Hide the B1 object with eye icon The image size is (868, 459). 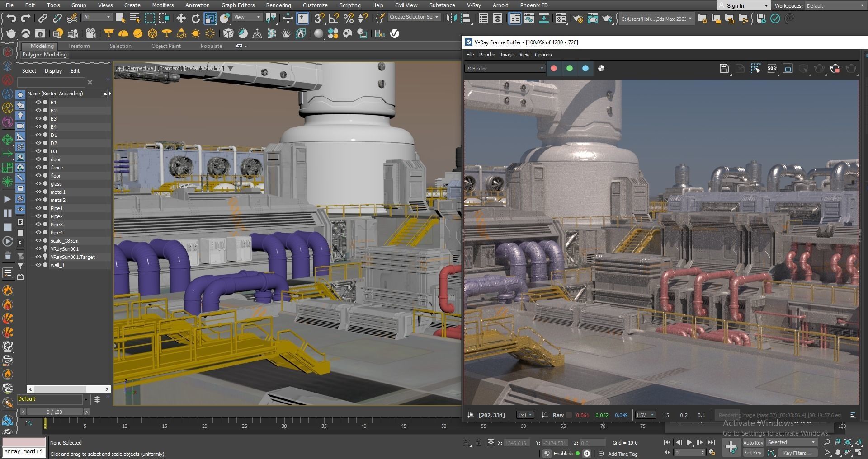pos(38,102)
